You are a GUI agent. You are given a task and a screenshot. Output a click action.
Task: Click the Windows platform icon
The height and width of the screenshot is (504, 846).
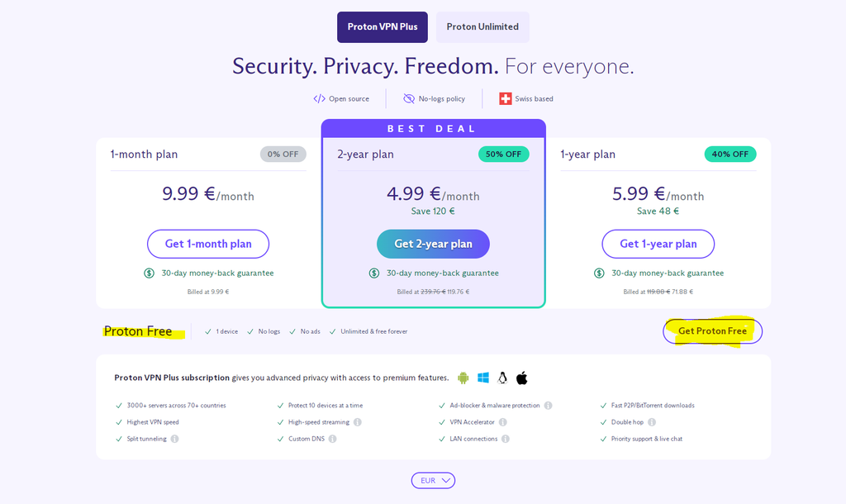click(x=482, y=378)
